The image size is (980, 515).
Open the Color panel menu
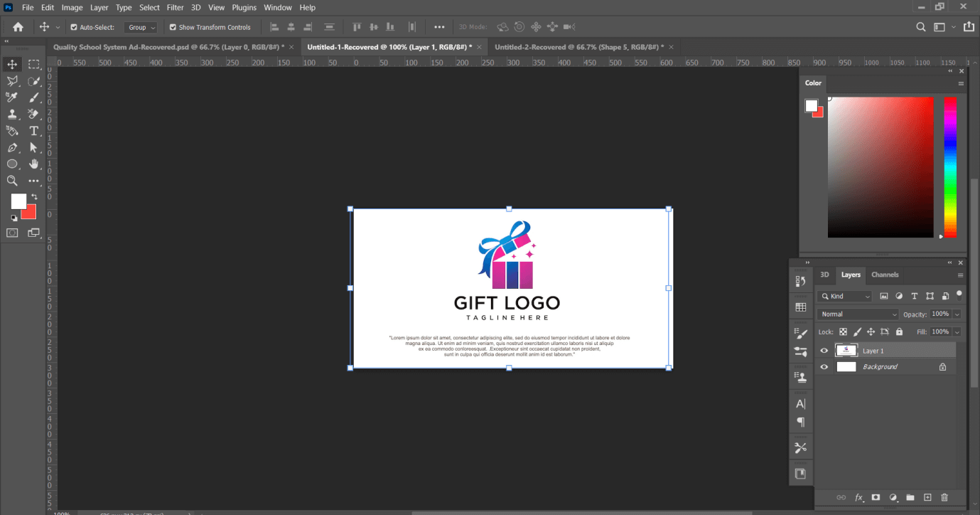click(961, 83)
